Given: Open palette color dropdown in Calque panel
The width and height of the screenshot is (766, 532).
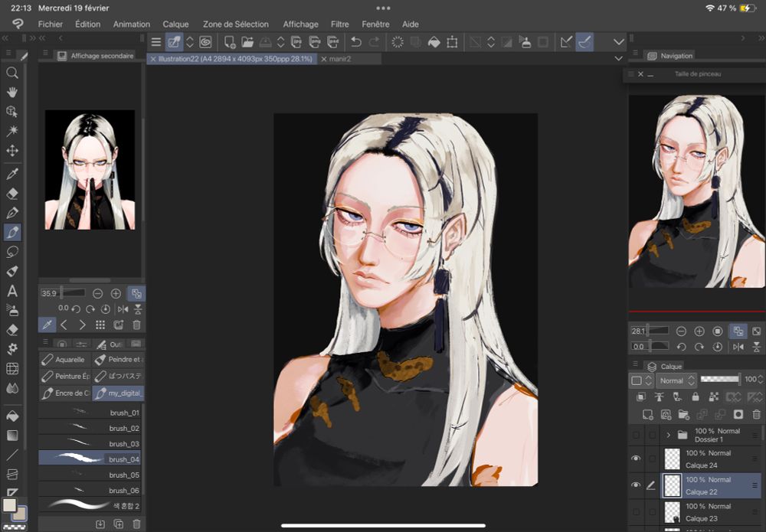Looking at the screenshot, I should 642,380.
